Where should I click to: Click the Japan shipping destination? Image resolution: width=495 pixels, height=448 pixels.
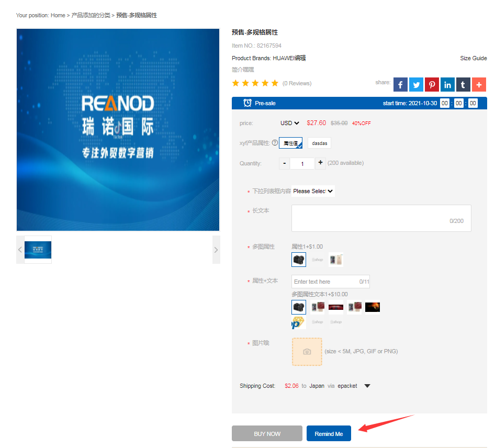tap(317, 386)
